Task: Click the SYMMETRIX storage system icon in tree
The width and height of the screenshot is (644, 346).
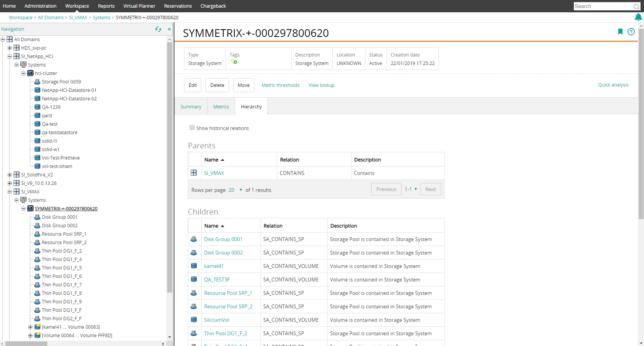Action: point(30,208)
